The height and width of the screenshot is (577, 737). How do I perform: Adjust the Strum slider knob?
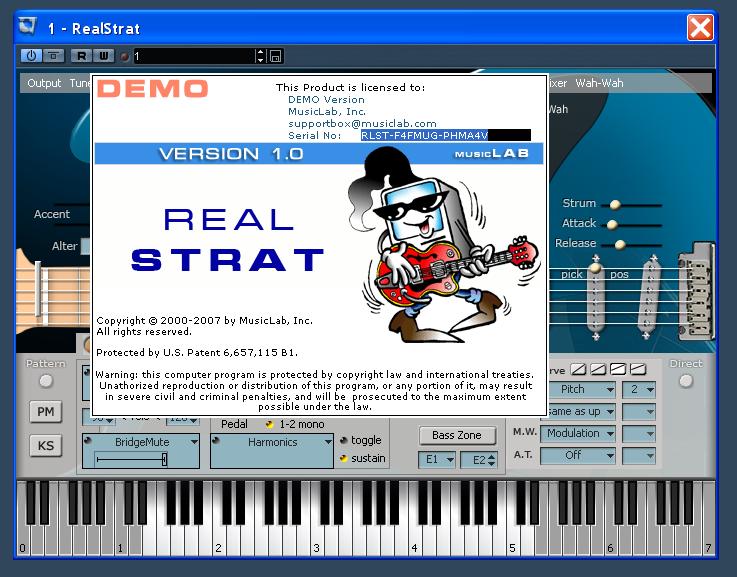615,204
